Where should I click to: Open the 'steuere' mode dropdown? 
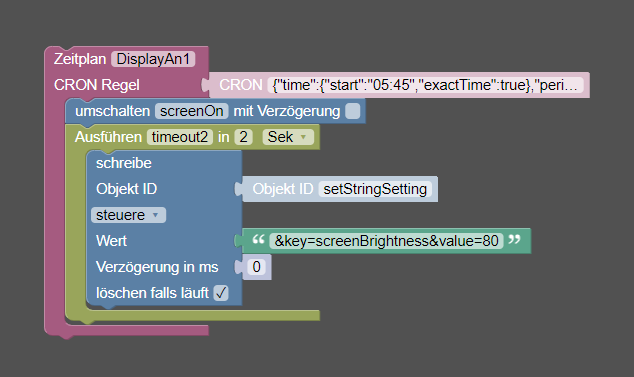(x=129, y=215)
